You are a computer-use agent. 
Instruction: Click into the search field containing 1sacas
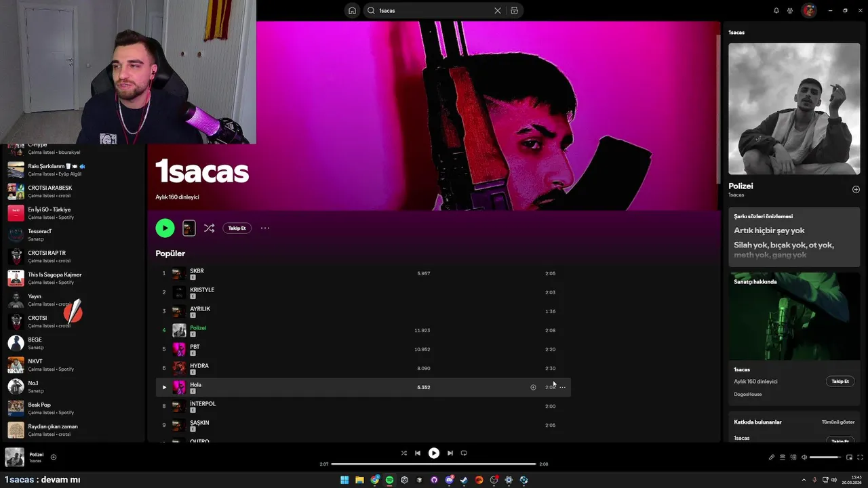click(434, 11)
